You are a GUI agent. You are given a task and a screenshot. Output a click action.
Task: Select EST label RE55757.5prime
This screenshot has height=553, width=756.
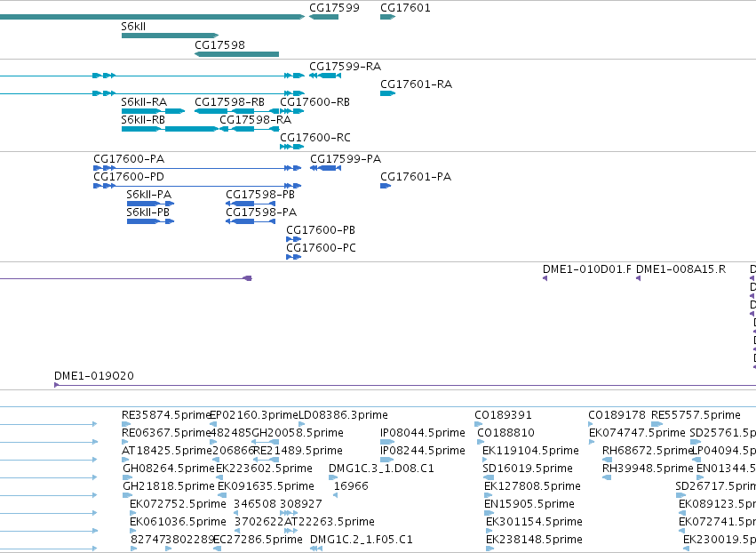point(696,415)
